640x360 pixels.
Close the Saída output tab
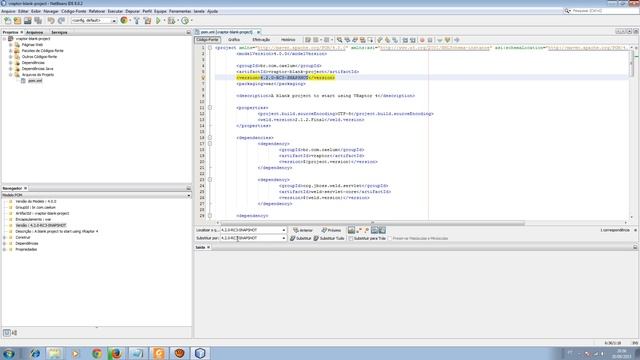[x=208, y=247]
